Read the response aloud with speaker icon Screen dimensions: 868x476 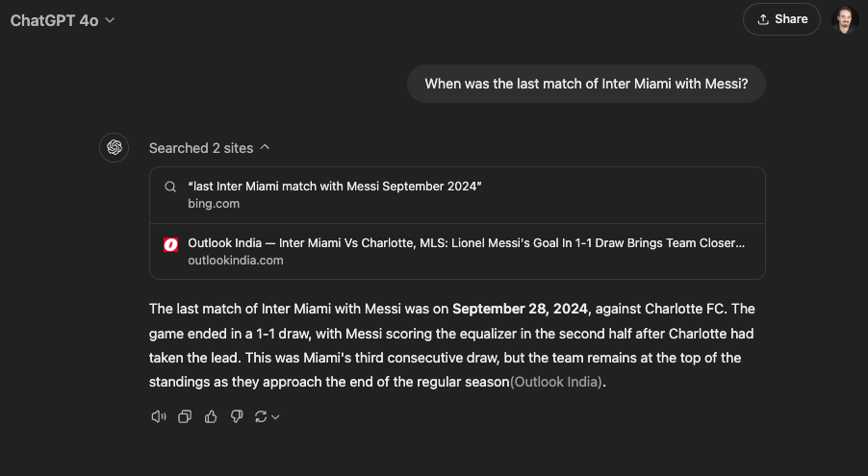(159, 416)
